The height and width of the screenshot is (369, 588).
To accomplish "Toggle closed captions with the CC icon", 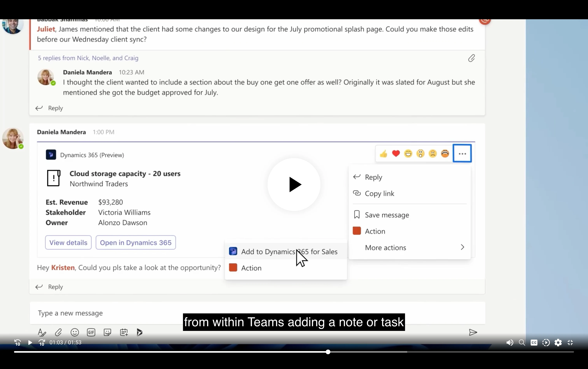I will (534, 343).
